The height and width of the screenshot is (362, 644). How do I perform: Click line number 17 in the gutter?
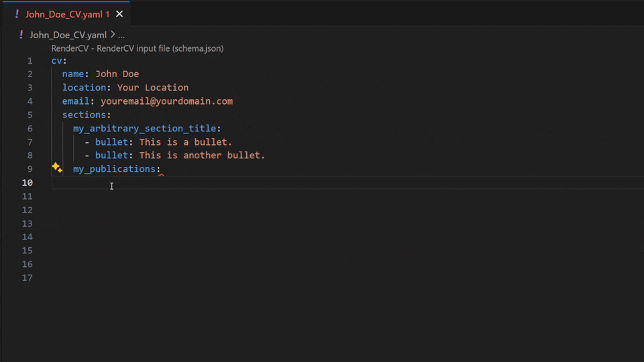click(27, 278)
